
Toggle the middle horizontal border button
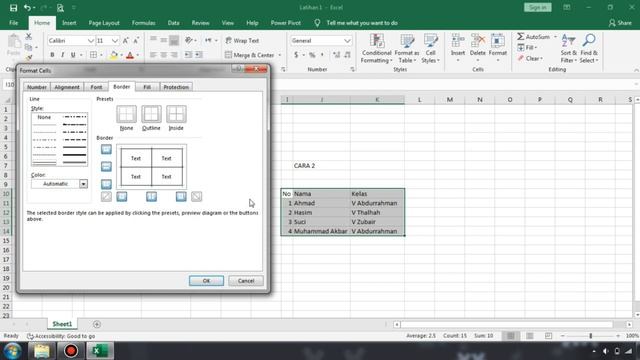point(106,167)
